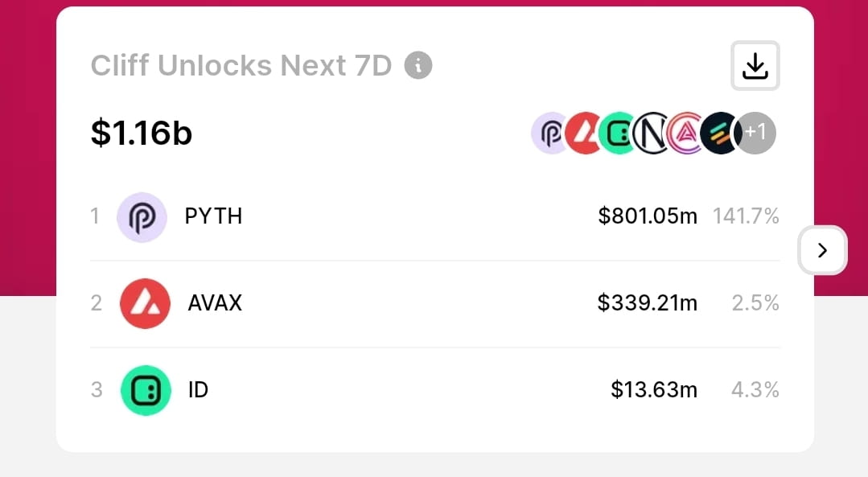
Task: Select the PYTH logo in the avatar stack
Action: click(550, 133)
